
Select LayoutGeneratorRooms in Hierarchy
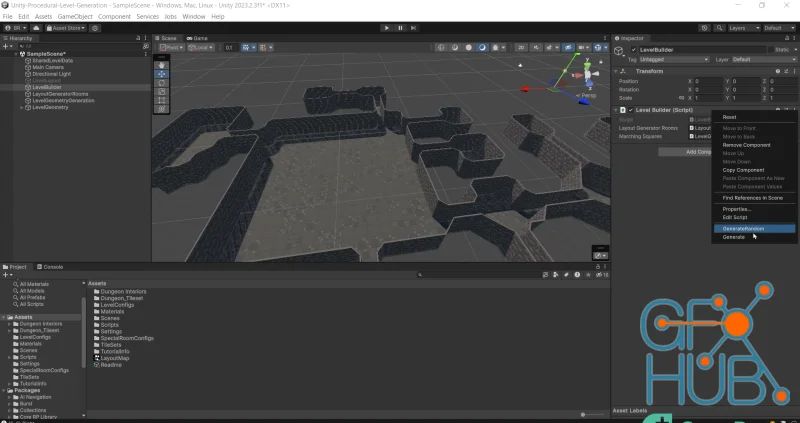click(x=60, y=94)
